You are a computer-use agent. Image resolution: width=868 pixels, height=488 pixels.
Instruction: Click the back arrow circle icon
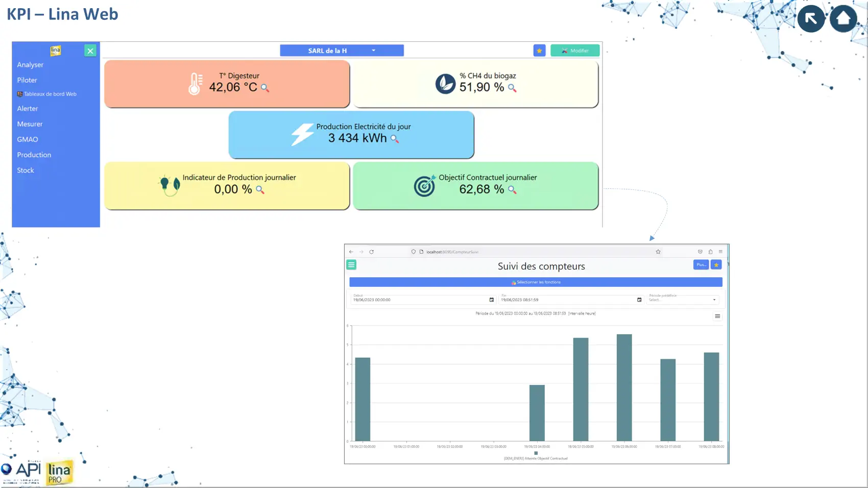click(811, 19)
